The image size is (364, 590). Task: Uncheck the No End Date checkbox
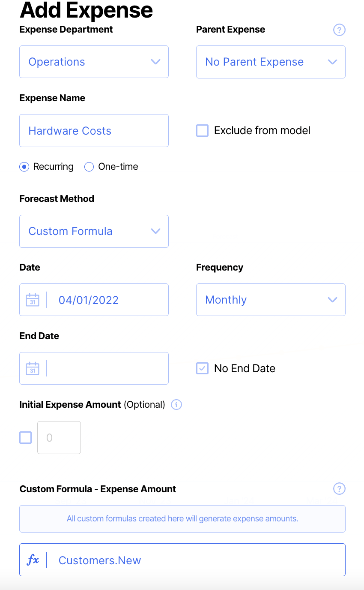202,368
